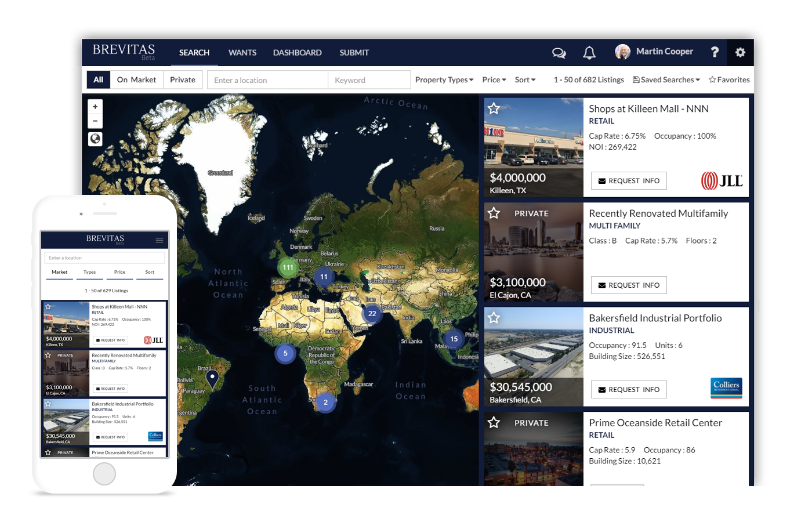Open the mobile Sort filter

[x=150, y=273]
